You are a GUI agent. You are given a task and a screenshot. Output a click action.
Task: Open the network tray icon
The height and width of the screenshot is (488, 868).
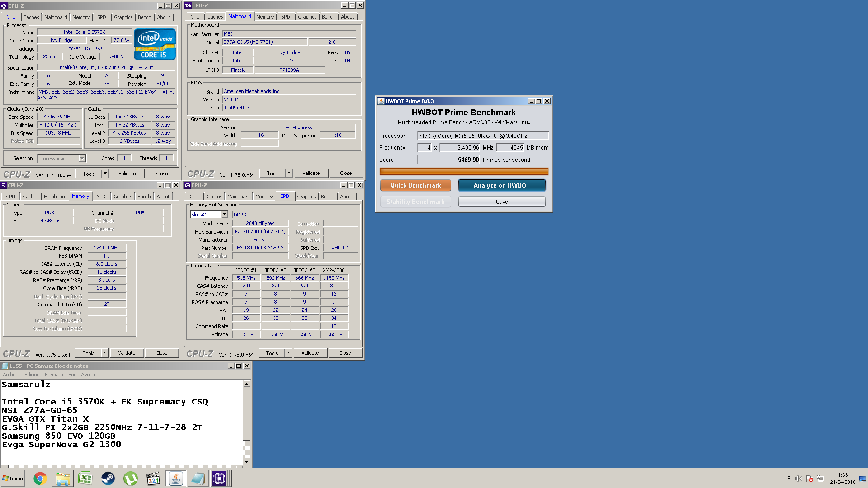click(821, 479)
